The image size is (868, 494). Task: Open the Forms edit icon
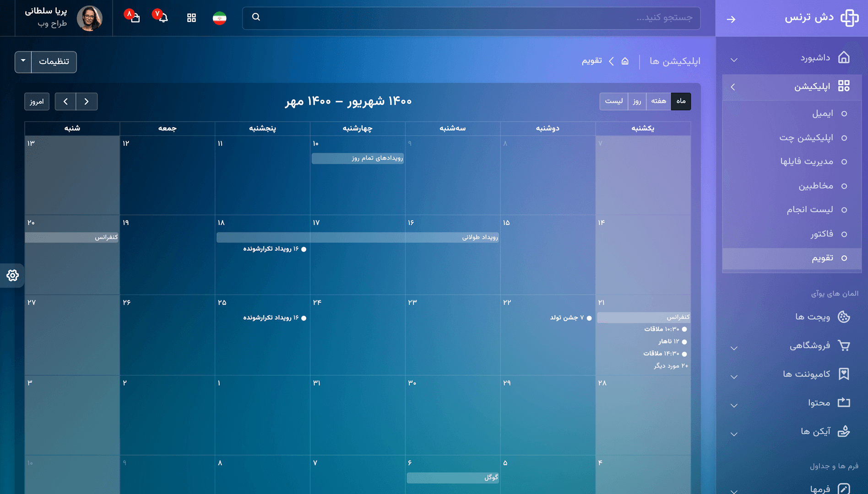(x=844, y=489)
